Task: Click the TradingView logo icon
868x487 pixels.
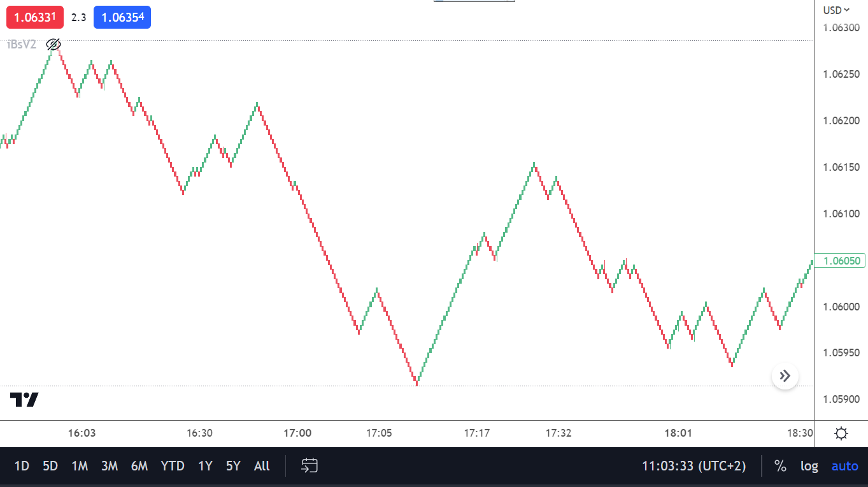Action: (x=24, y=400)
